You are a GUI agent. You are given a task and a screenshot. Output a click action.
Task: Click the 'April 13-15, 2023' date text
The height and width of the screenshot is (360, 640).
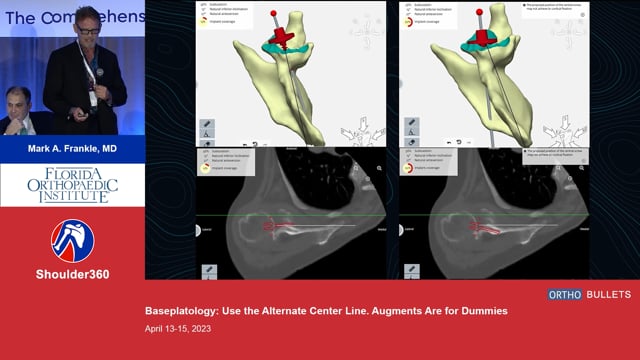click(x=178, y=329)
